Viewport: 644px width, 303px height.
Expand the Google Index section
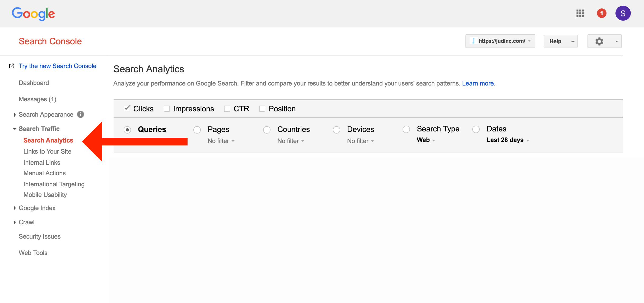pos(15,208)
